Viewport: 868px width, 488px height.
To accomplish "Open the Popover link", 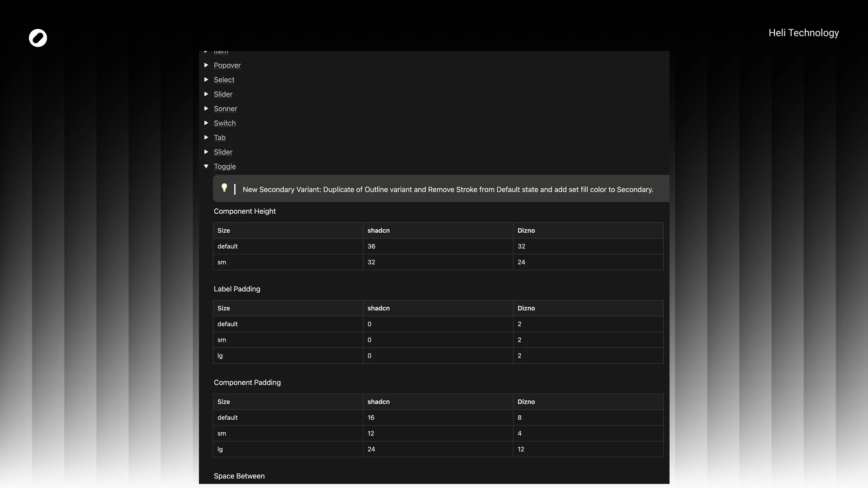I will point(227,66).
